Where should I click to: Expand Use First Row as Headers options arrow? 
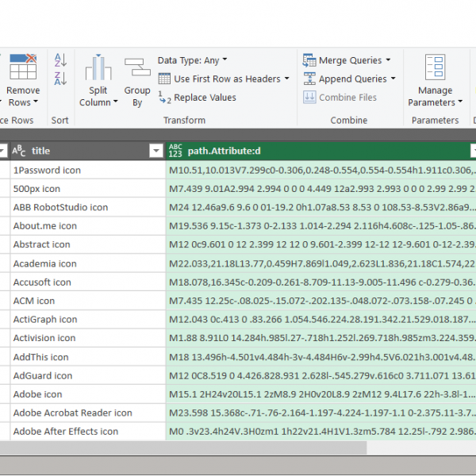click(x=287, y=79)
